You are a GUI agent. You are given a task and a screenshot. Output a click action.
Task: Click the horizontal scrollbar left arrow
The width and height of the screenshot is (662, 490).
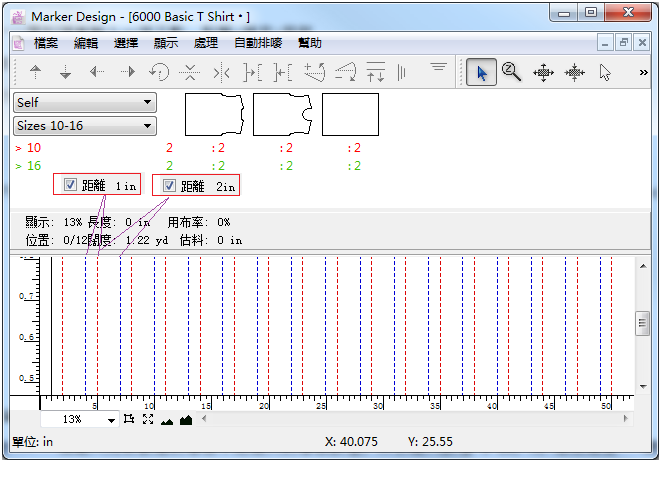[x=204, y=419]
